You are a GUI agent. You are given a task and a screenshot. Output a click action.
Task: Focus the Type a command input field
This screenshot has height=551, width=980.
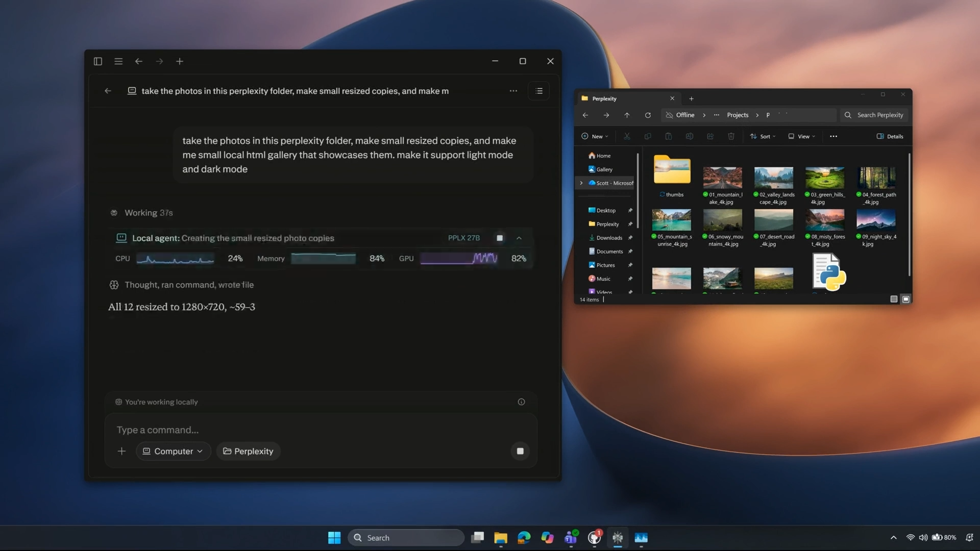point(321,430)
